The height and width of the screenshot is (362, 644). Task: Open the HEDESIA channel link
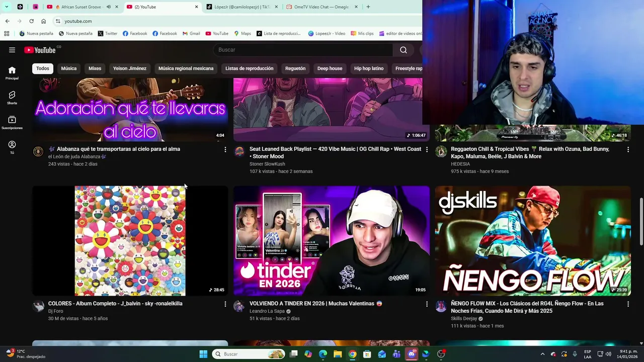[x=460, y=164]
